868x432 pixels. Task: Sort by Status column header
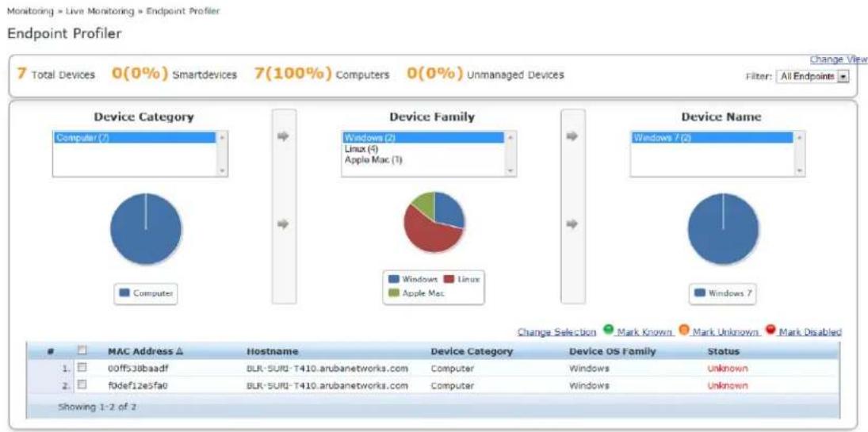(x=724, y=352)
